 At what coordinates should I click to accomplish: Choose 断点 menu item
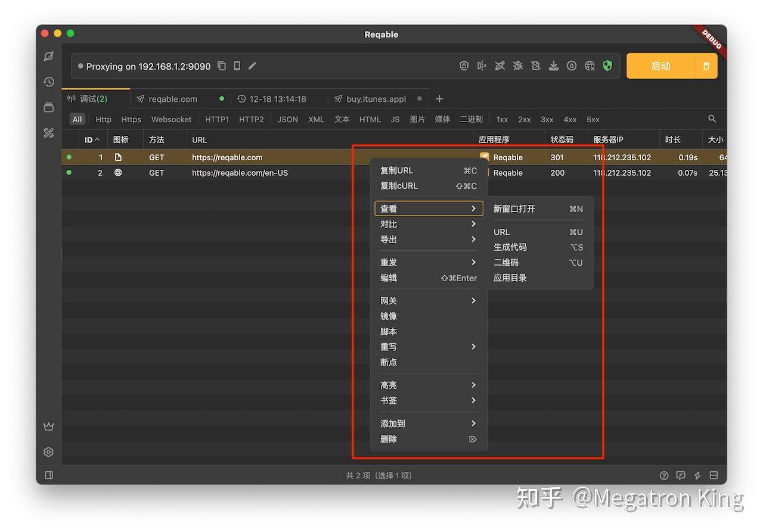[429, 362]
